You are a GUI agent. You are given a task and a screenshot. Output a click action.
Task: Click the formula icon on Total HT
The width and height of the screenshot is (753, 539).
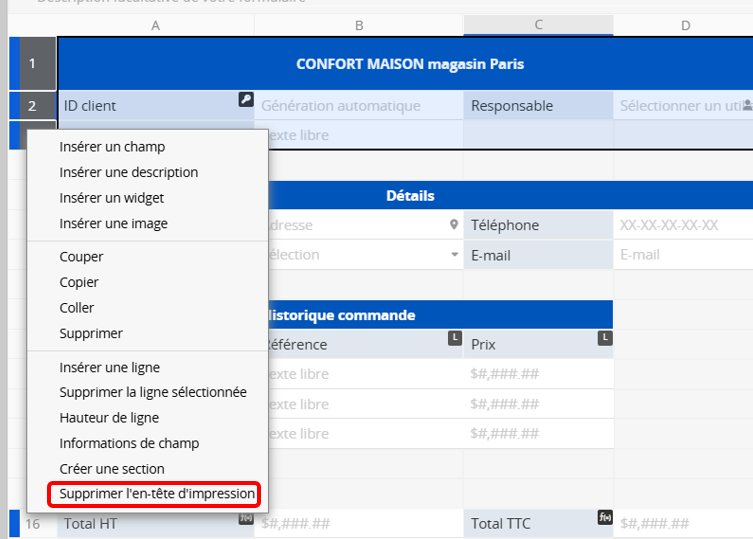pyautogui.click(x=245, y=517)
